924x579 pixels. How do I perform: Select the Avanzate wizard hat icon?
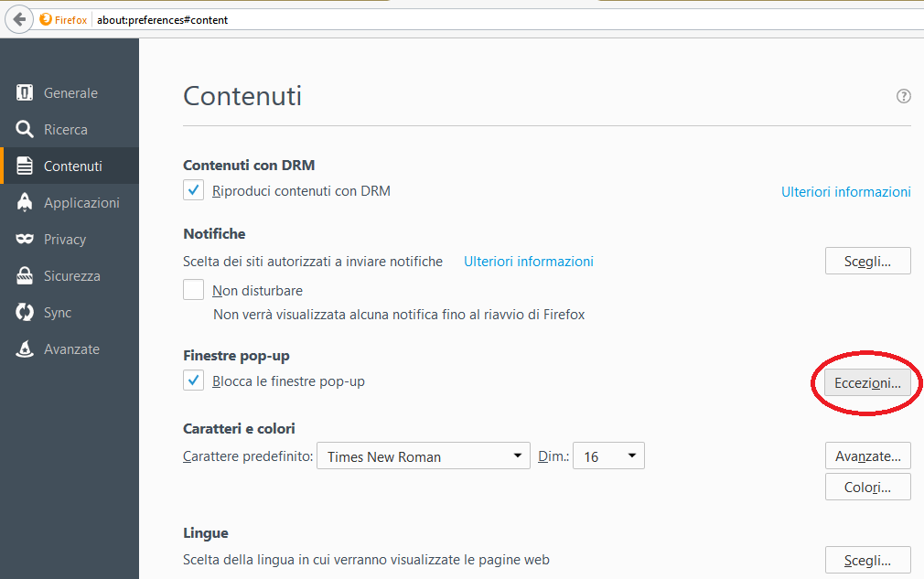pyautogui.click(x=25, y=348)
